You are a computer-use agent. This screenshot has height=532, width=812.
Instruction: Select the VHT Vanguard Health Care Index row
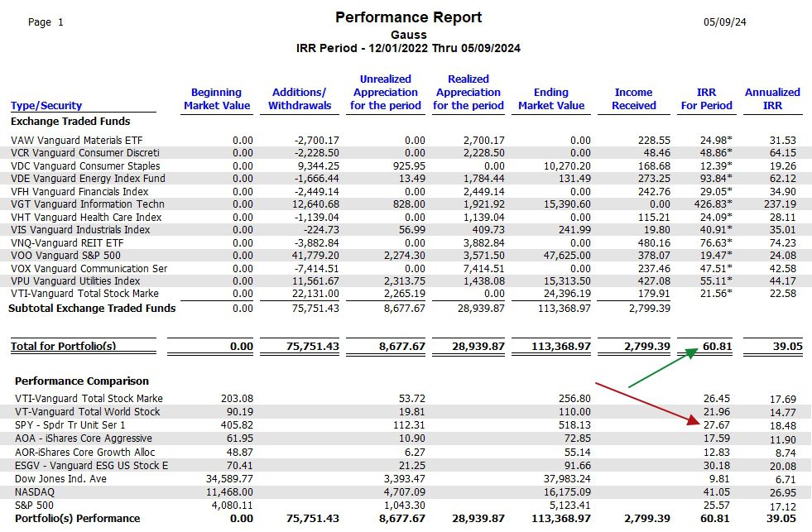click(x=406, y=218)
